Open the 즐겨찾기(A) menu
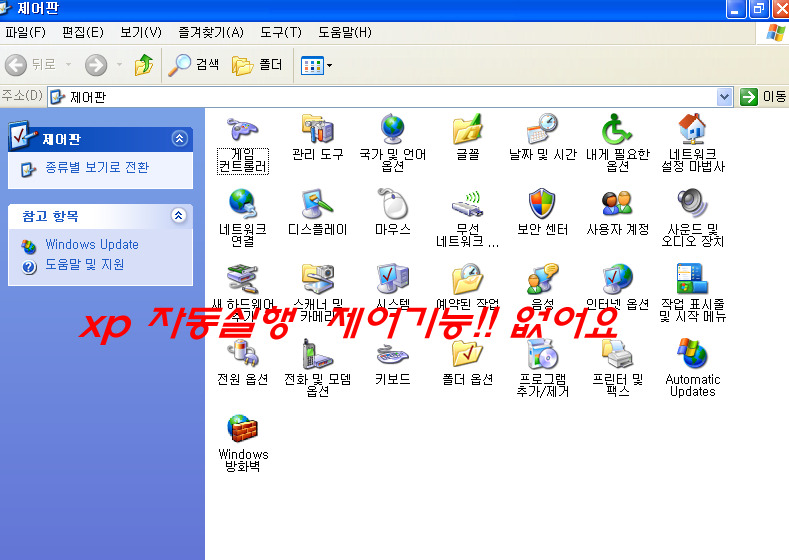 click(211, 33)
